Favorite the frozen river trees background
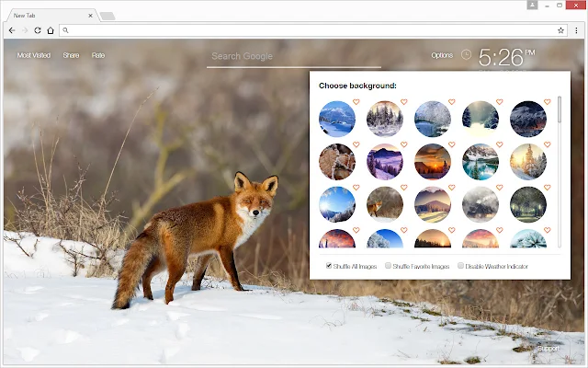This screenshot has height=368, width=588. [451, 102]
